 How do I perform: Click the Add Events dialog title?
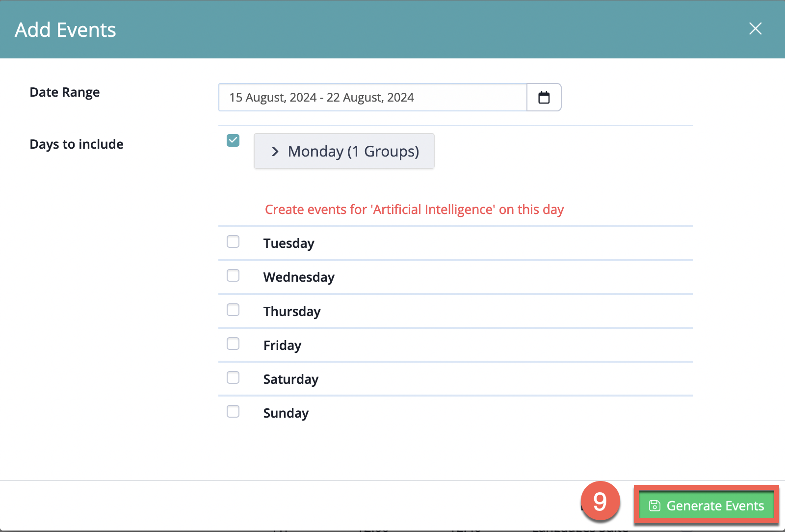click(x=65, y=30)
